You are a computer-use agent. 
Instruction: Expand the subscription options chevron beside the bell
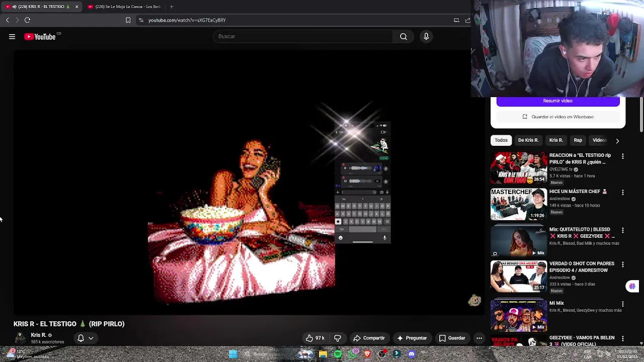click(91, 338)
